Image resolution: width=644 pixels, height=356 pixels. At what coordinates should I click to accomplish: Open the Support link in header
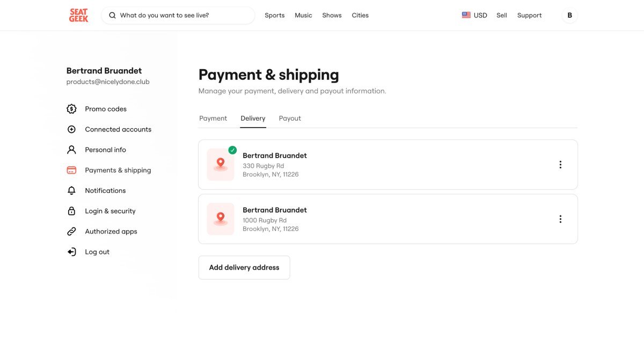tap(529, 16)
